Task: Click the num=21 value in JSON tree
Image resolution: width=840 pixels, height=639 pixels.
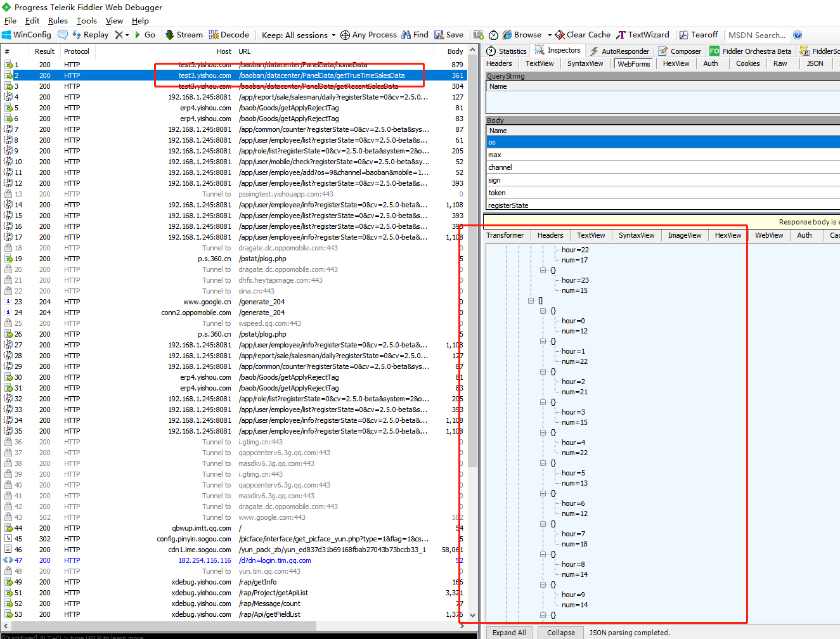Action: click(574, 392)
